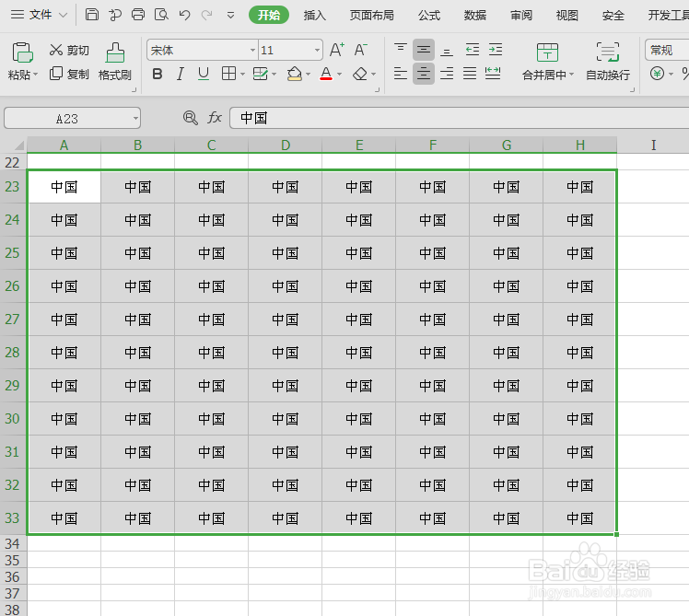Open font size dropdown 11

[x=317, y=50]
